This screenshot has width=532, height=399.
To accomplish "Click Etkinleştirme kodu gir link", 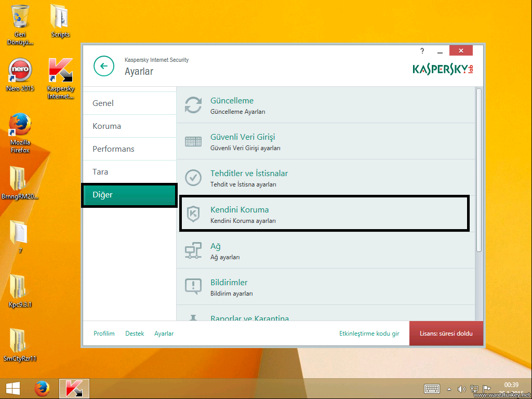I will 369,334.
